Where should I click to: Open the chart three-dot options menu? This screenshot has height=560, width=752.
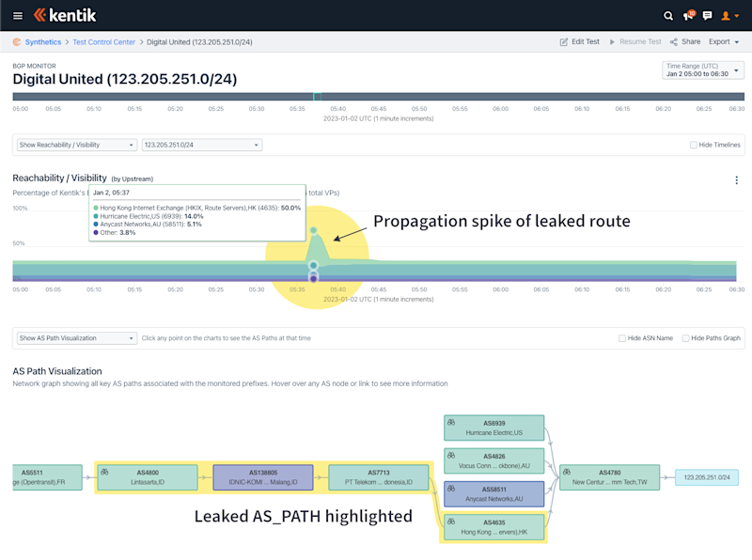737,180
